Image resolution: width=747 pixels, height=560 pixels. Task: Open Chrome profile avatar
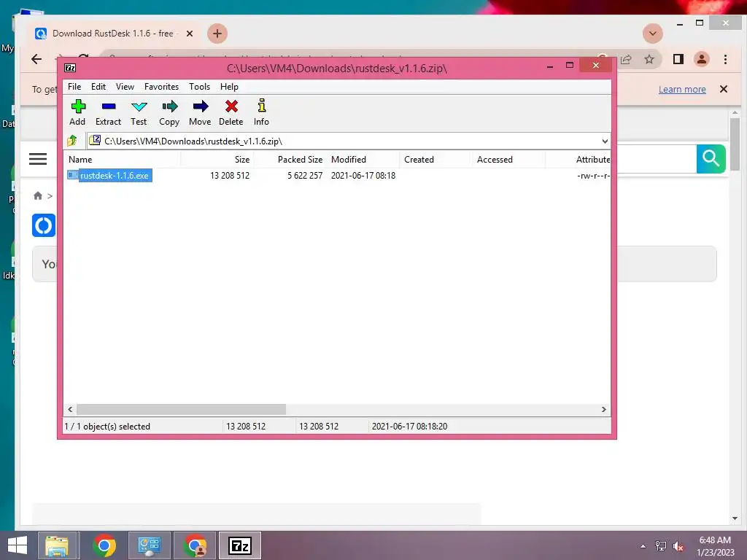click(x=701, y=59)
